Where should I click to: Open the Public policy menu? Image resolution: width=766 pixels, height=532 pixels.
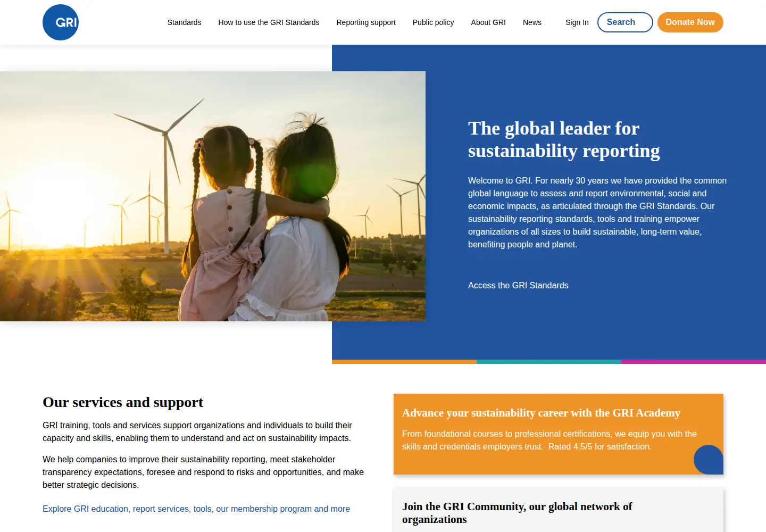click(433, 22)
